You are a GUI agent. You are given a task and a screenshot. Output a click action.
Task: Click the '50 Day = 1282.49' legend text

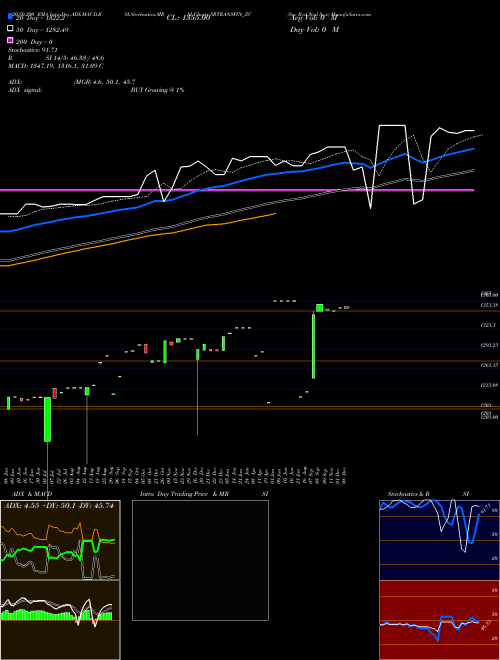(42, 30)
